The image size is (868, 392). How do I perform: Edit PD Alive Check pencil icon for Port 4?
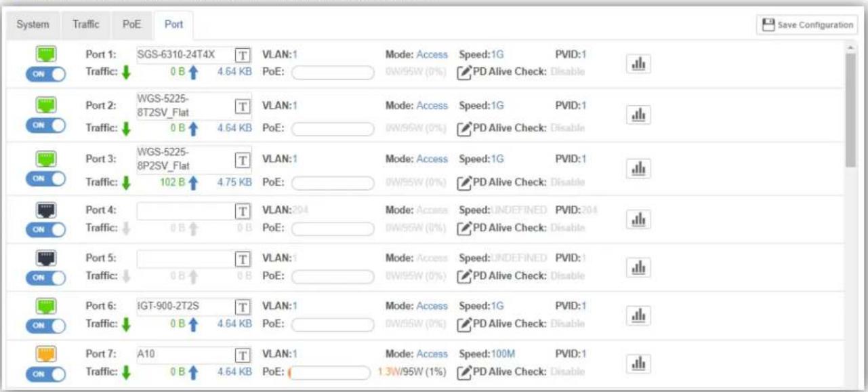click(464, 228)
